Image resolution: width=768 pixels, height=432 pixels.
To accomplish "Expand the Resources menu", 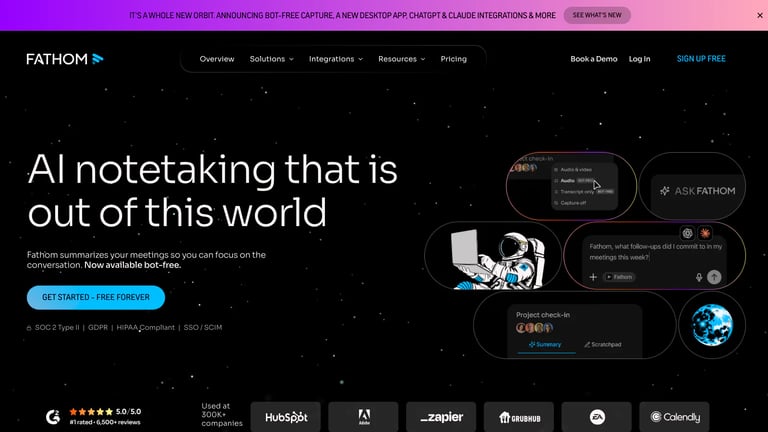I will coord(401,59).
